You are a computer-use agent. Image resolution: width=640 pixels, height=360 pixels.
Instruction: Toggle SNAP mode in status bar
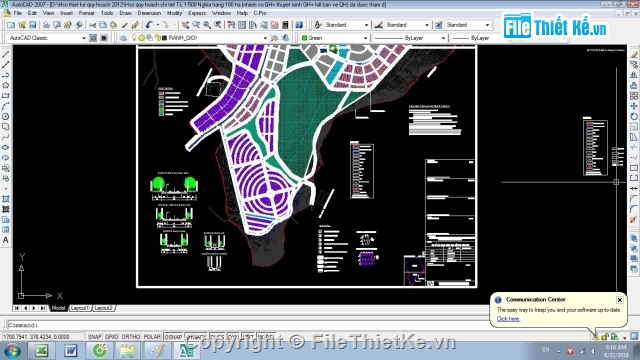94,337
